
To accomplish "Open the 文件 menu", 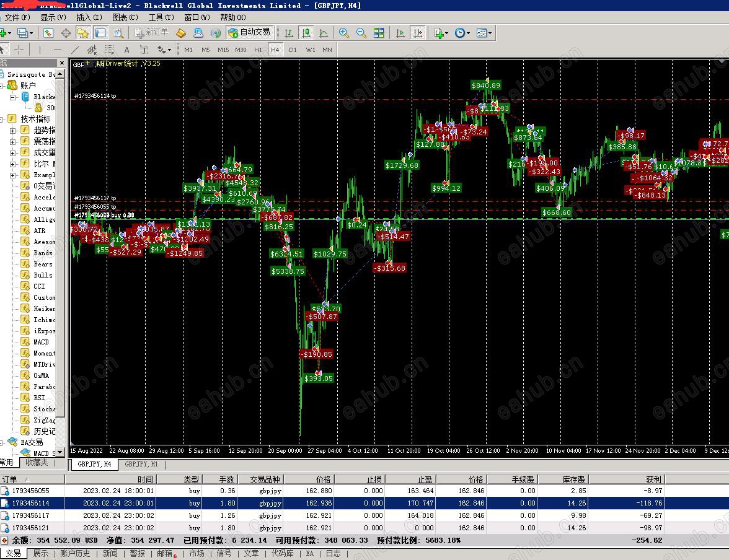I will [x=17, y=18].
